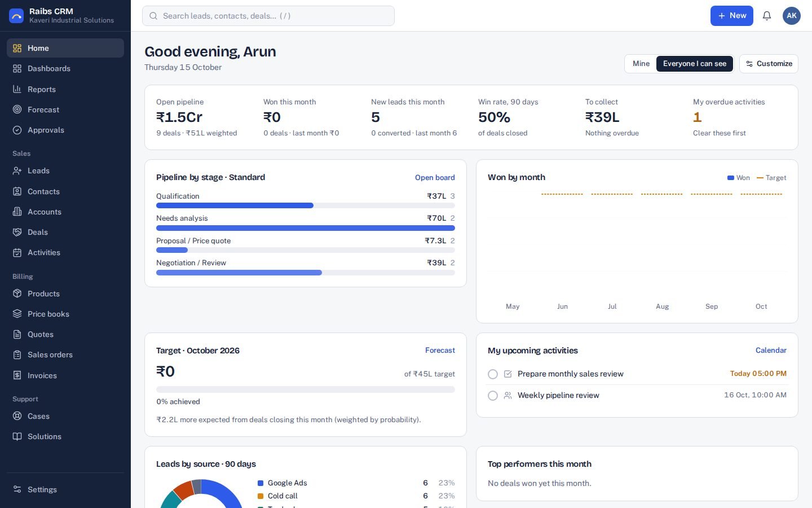The height and width of the screenshot is (508, 812).
Task: Click the Cold call orange legend swatch
Action: tap(261, 496)
